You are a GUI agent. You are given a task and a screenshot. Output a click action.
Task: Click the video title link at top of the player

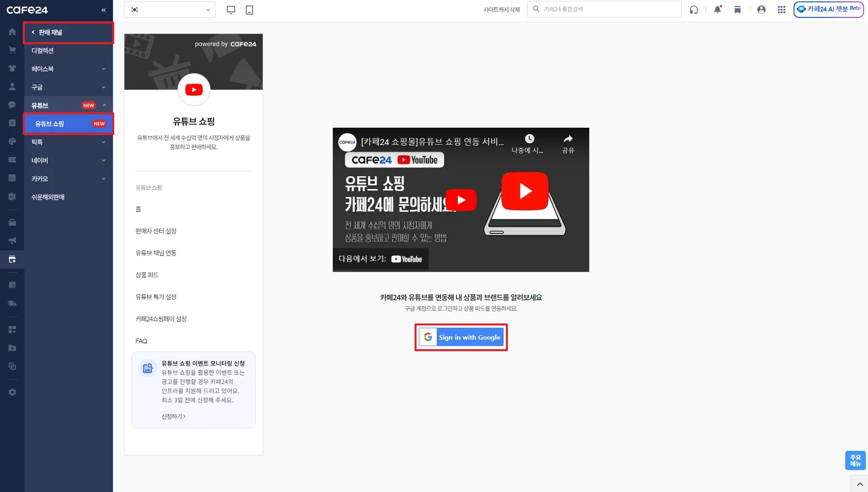tap(433, 142)
